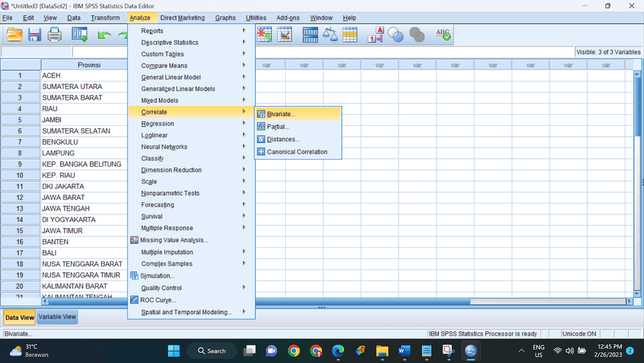Image resolution: width=644 pixels, height=363 pixels.
Task: Open Select Cases grid icon
Action: pos(350,35)
